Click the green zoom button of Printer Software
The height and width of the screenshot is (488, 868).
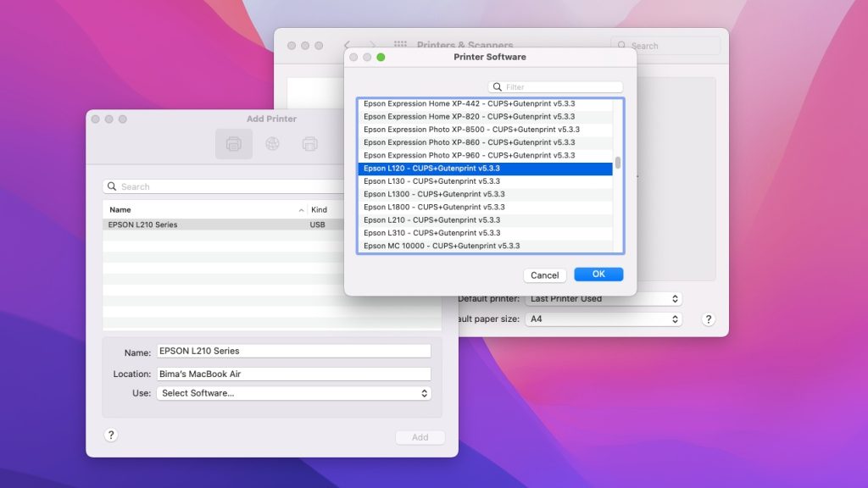(x=381, y=57)
